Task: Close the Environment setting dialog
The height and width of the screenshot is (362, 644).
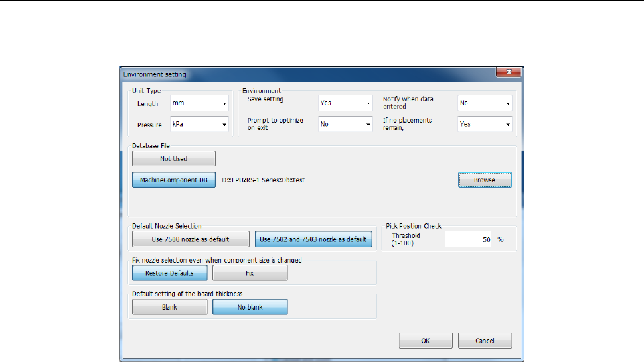Action: (509, 72)
